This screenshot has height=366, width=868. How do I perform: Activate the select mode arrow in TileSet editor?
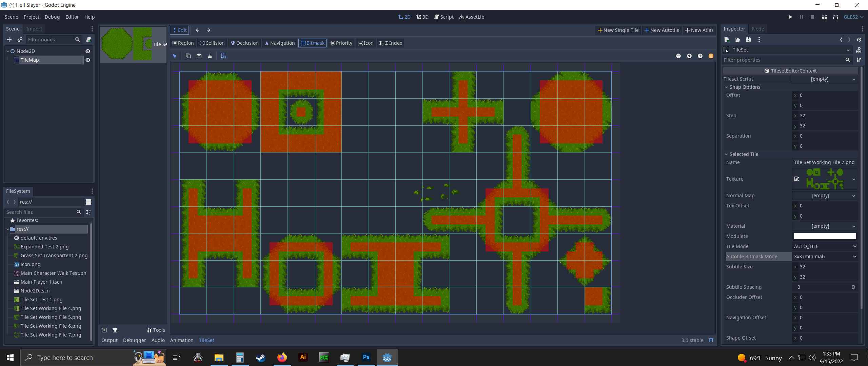pyautogui.click(x=175, y=56)
